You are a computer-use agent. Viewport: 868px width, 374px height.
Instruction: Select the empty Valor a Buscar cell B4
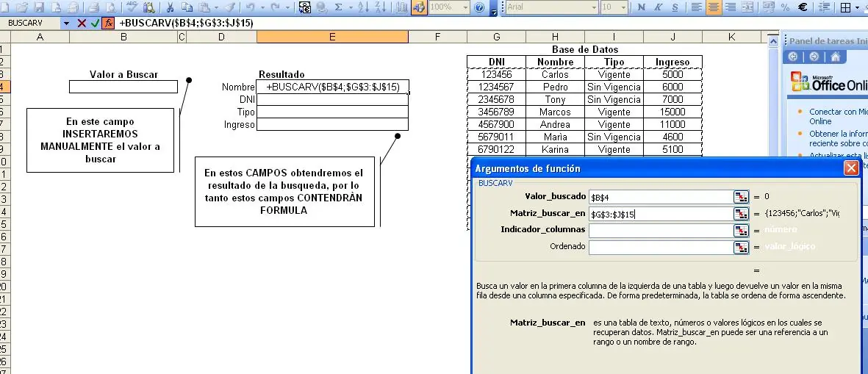click(x=123, y=87)
